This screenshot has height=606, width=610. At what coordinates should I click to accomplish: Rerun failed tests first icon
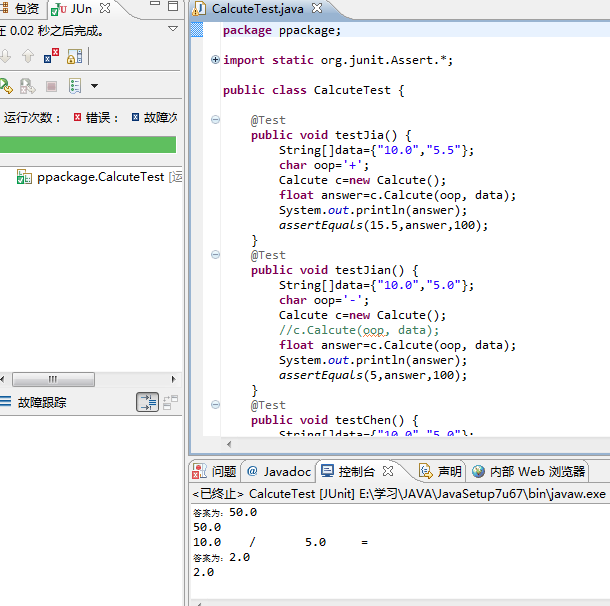[x=28, y=86]
